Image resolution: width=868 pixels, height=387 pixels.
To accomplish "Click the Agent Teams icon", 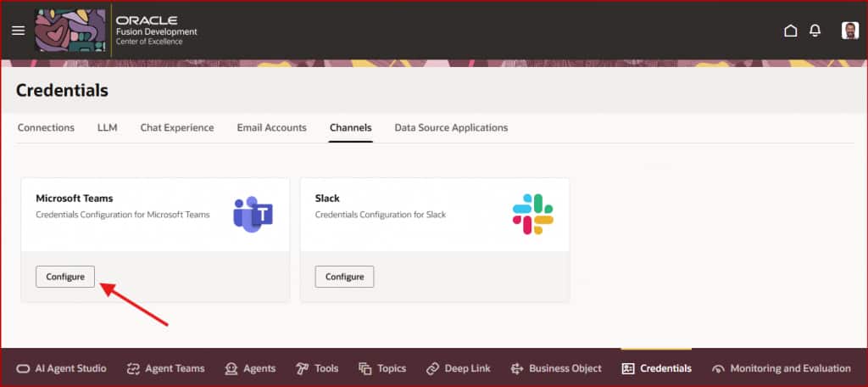I will (133, 368).
